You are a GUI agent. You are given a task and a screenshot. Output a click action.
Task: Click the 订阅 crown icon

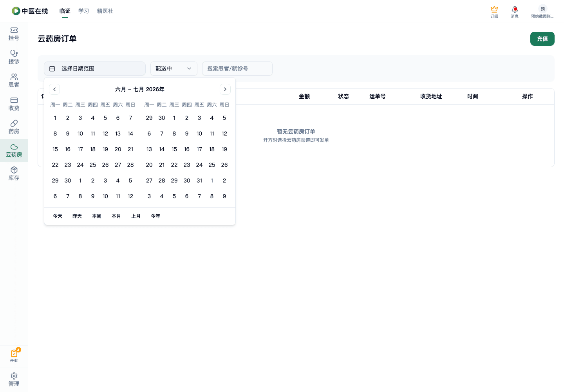(494, 12)
